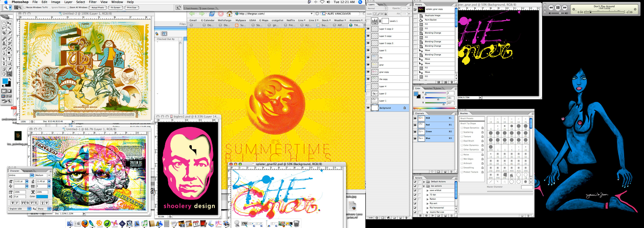This screenshot has width=644, height=228.
Task: Collapse the 'kev actions' folder
Action: [x=424, y=186]
